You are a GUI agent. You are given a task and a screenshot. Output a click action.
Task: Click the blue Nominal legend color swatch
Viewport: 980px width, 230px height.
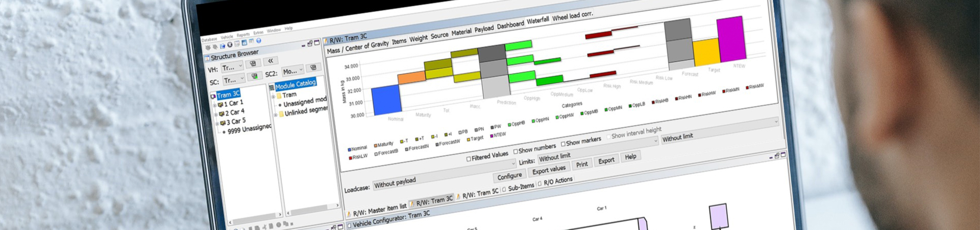coord(349,150)
